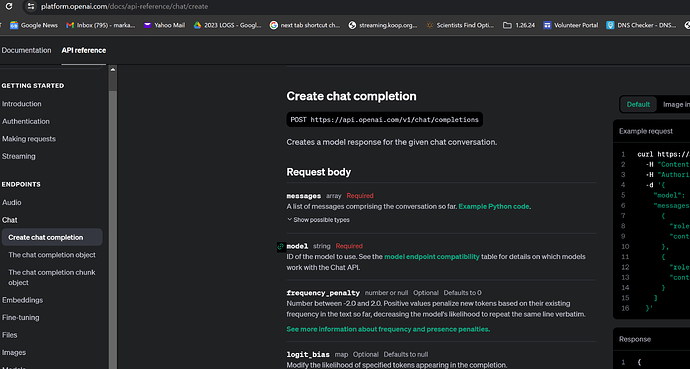The height and width of the screenshot is (369, 690).
Task: Open the 2023 LOGS Google Drive bookmark
Action: 228,25
